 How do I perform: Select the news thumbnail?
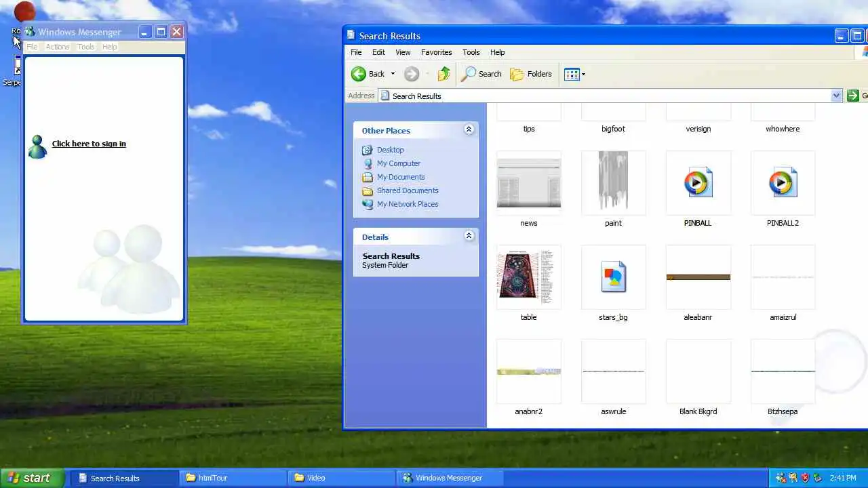pyautogui.click(x=529, y=183)
